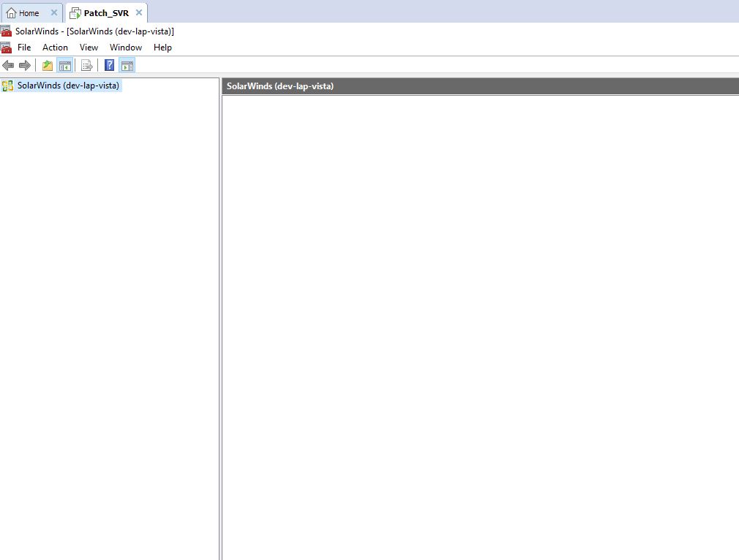Open the File menu
This screenshot has height=560, width=739.
coord(24,48)
